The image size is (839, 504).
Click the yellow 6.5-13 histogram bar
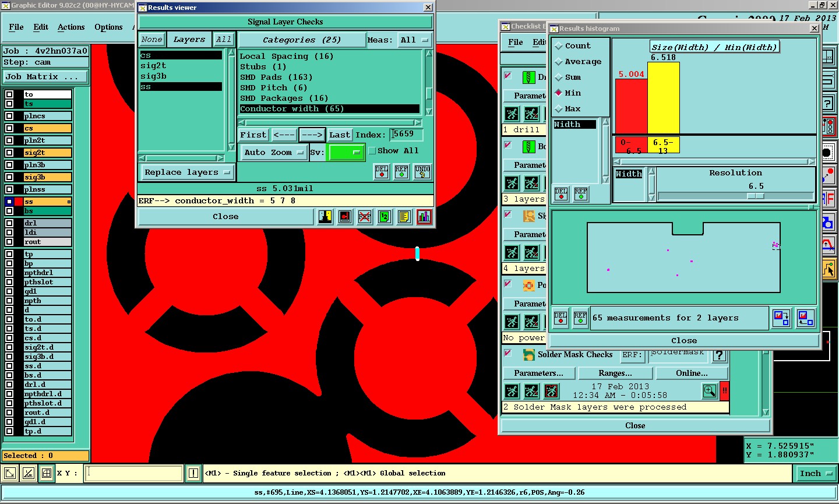(x=664, y=98)
